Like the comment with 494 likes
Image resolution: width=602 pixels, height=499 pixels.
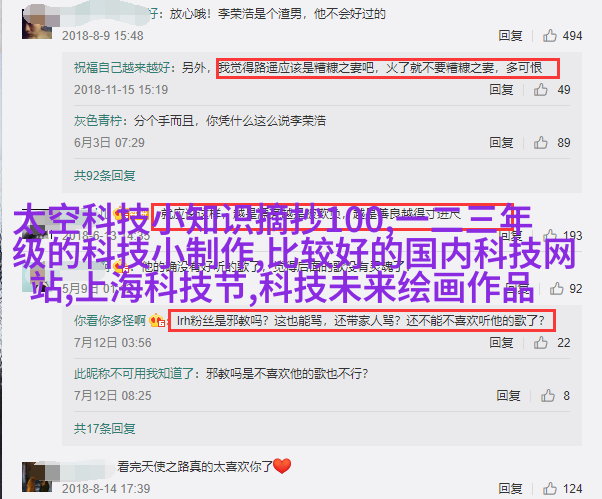coord(549,36)
